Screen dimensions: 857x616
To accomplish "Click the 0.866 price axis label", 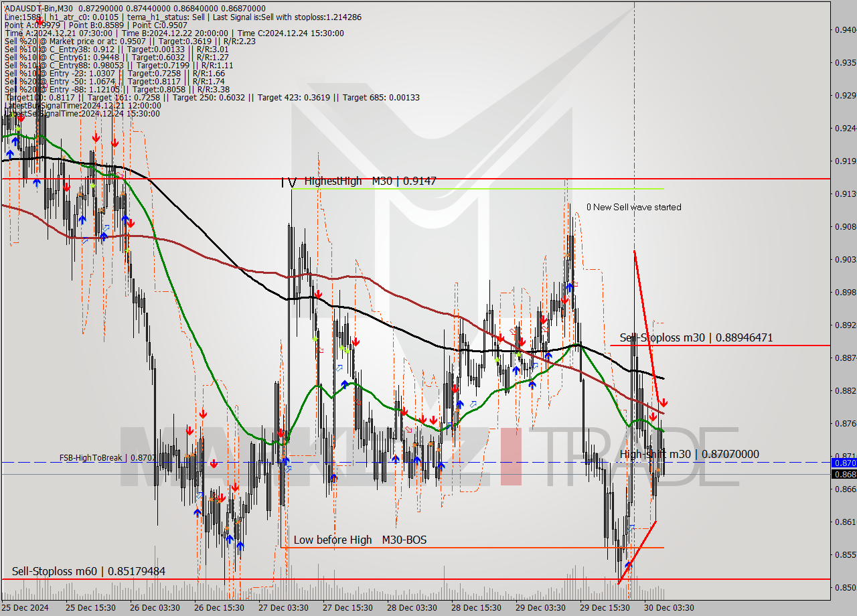I will (x=845, y=489).
